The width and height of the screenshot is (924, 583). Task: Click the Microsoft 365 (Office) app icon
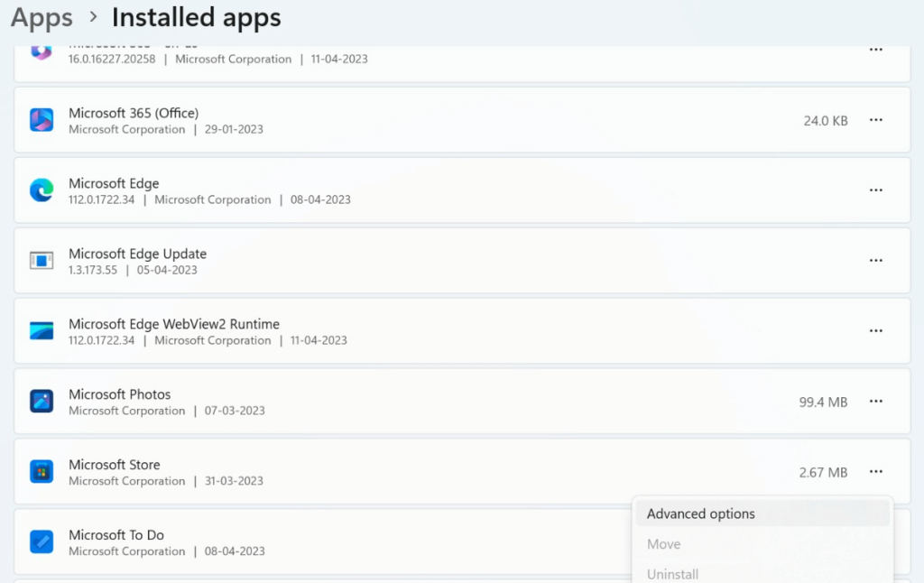(x=42, y=120)
